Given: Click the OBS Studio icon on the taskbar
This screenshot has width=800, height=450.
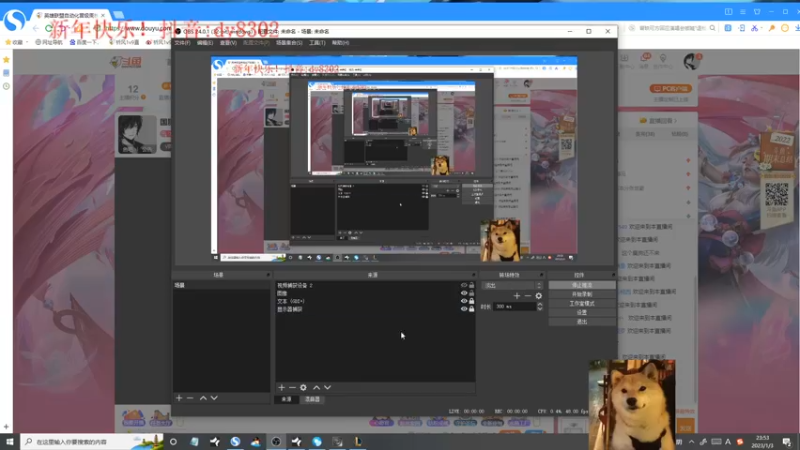Looking at the screenshot, I should coord(276,442).
